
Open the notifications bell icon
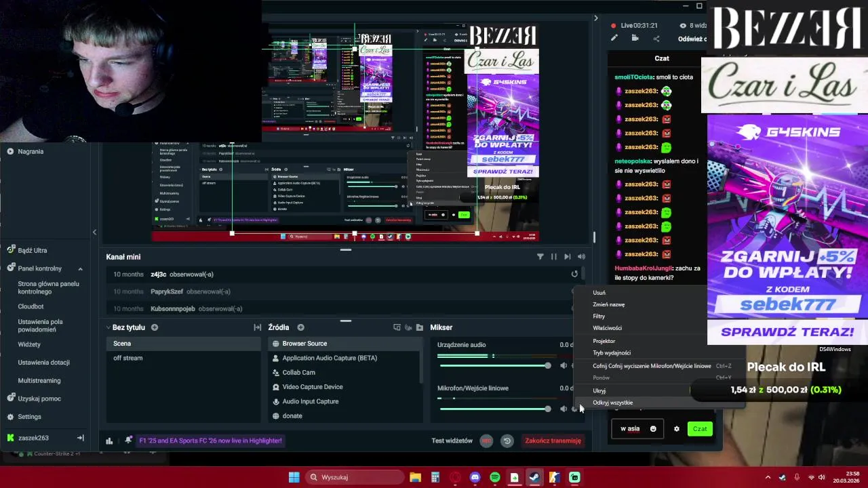point(128,441)
